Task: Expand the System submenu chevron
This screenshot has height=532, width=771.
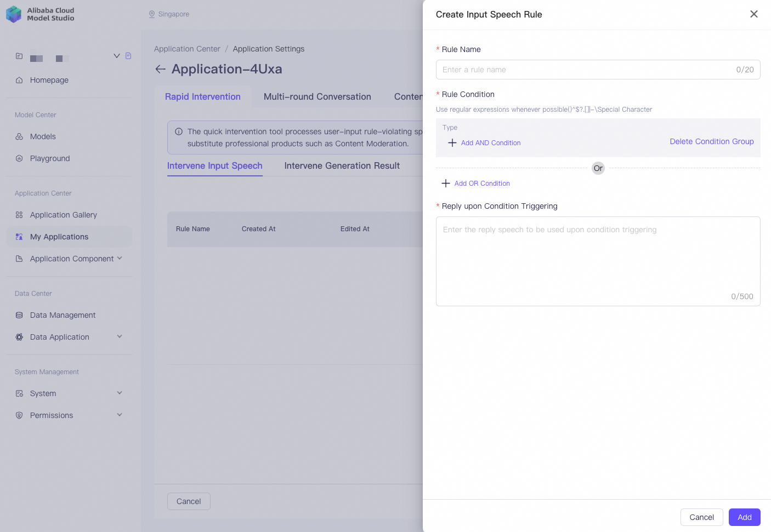Action: (x=120, y=393)
